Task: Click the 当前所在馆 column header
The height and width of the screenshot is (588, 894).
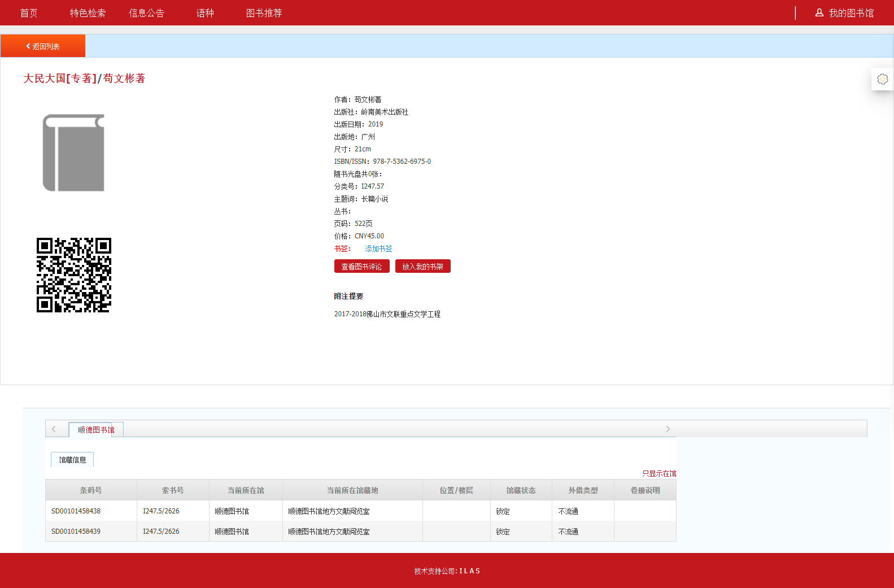Action: click(246, 490)
